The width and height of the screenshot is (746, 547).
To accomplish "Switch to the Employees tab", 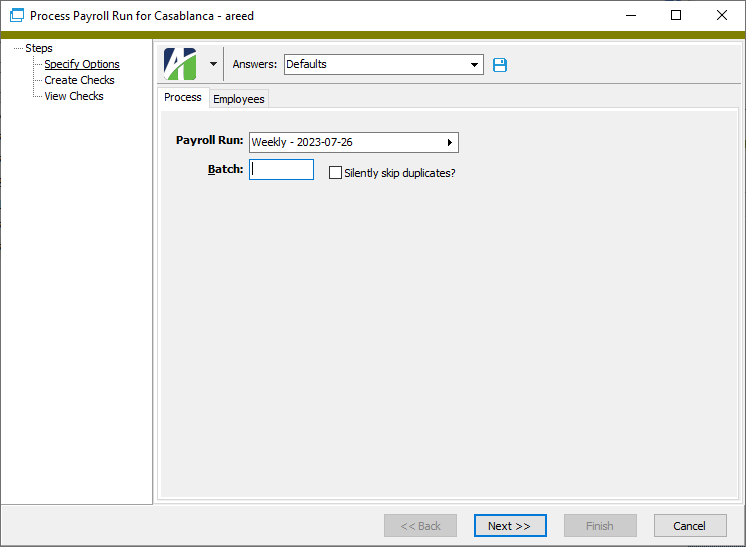I will [x=238, y=98].
